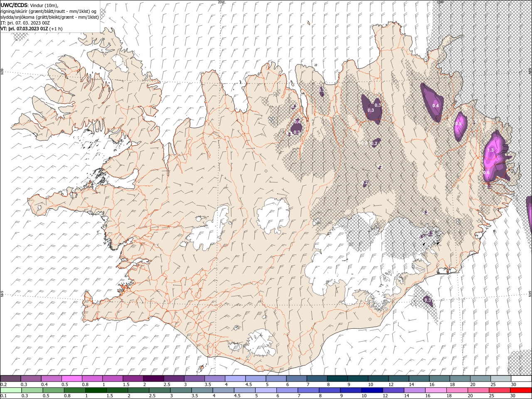Pick the pink swatch between 16 and 18, bottom row
532x399 pixels.
click(436, 390)
